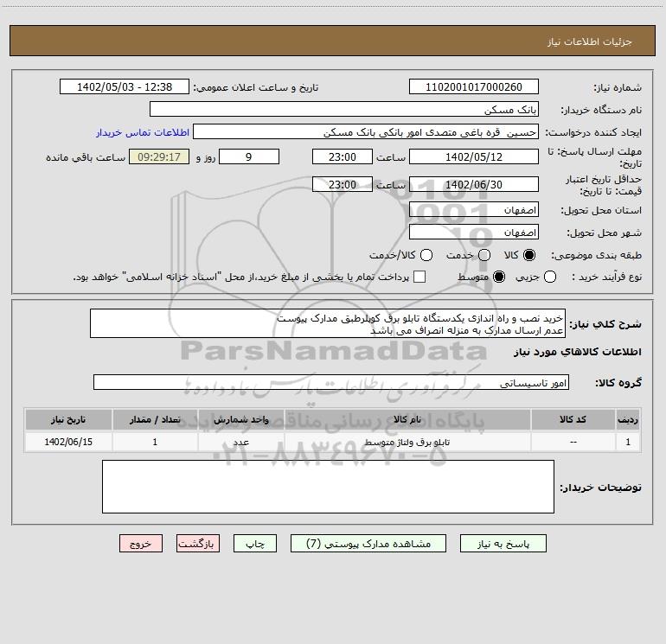The width and height of the screenshot is (666, 644).
Task: Click the ردیف column header
Action: coord(628,419)
